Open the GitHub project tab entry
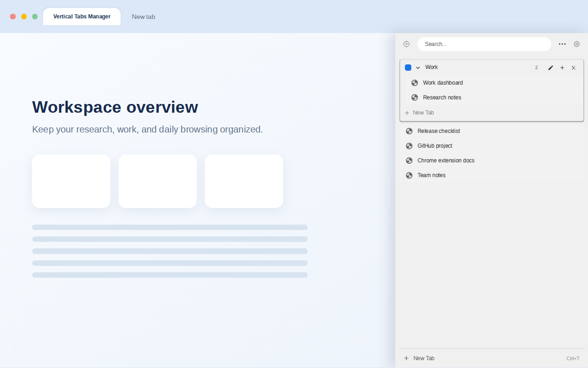Image resolution: width=588 pixels, height=368 pixels. pos(492,146)
